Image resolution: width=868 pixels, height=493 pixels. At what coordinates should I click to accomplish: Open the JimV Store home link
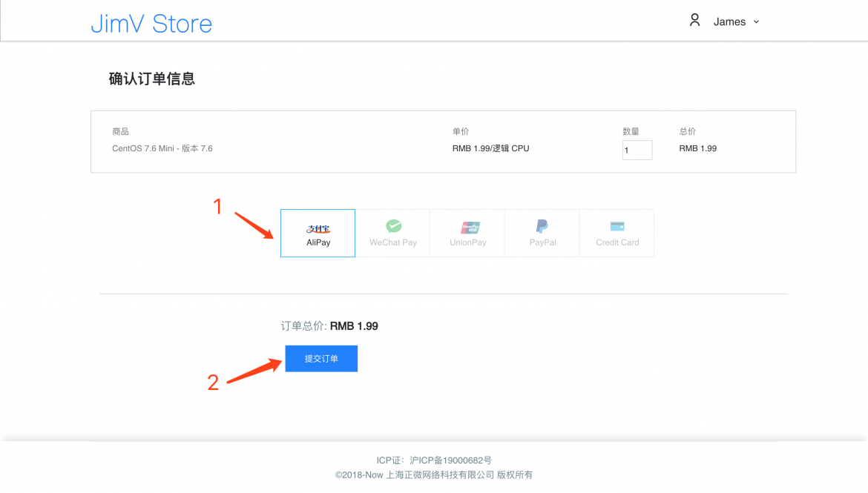(x=151, y=23)
